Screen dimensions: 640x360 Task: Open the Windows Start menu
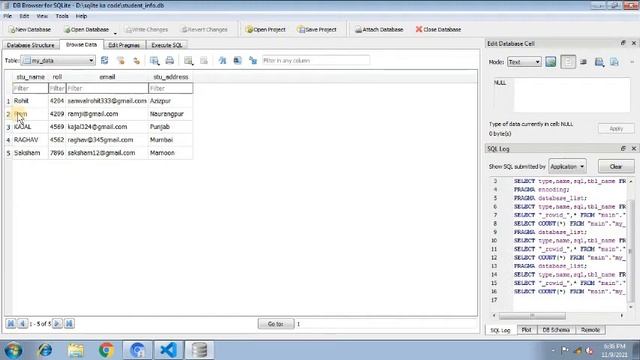point(13,350)
